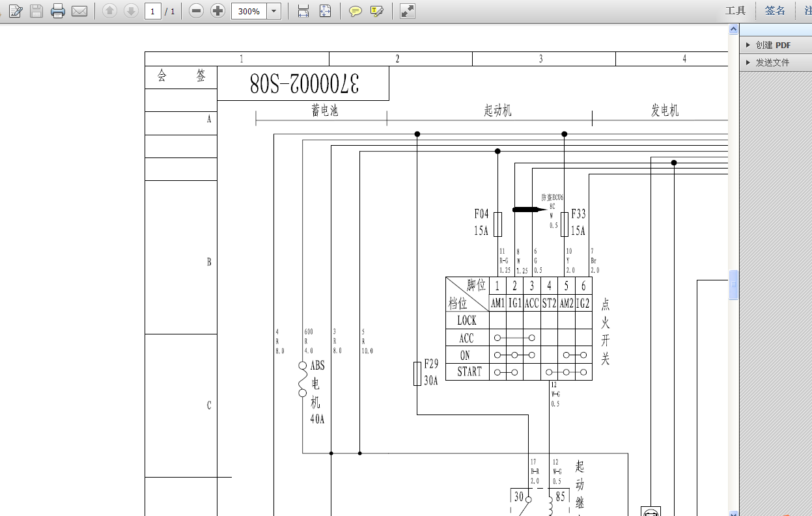Click the Save floppy disk icon
The height and width of the screenshot is (516, 812).
pyautogui.click(x=36, y=11)
